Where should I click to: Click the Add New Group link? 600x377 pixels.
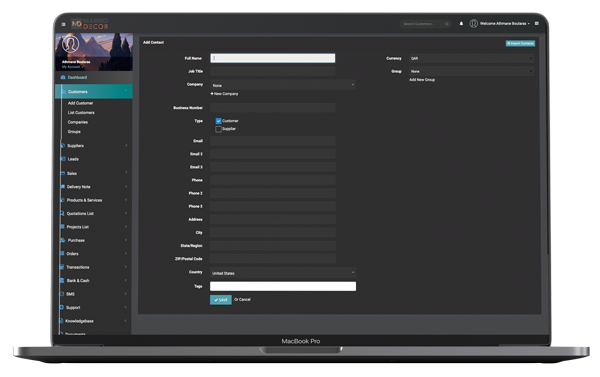[x=422, y=80]
